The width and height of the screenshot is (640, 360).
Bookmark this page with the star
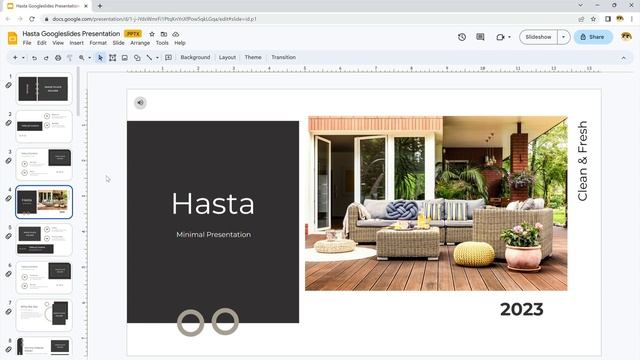click(x=593, y=19)
